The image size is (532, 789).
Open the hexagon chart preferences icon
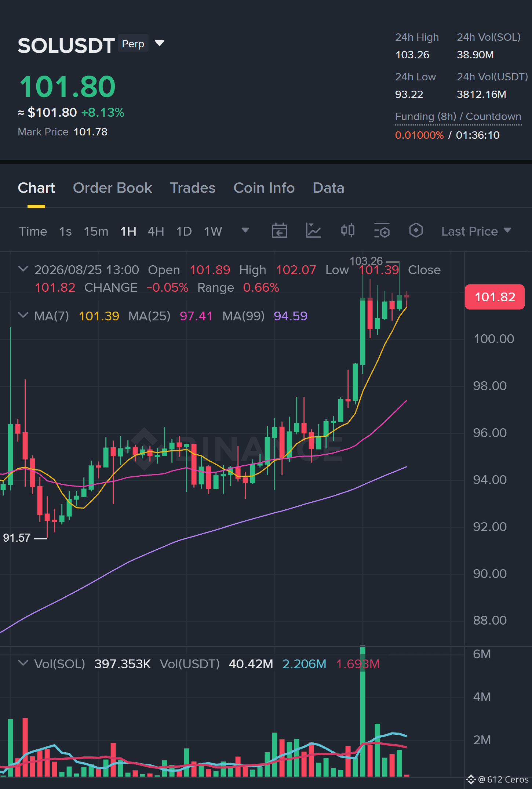416,231
